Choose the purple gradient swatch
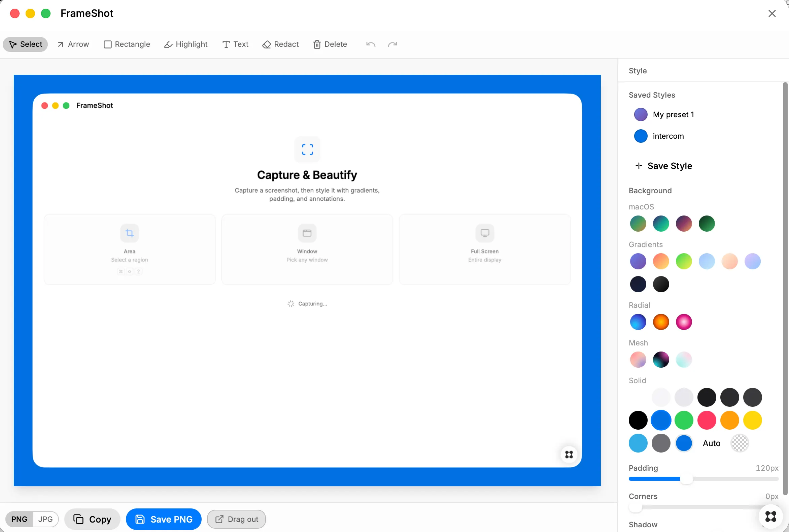The width and height of the screenshot is (789, 532). tap(638, 261)
